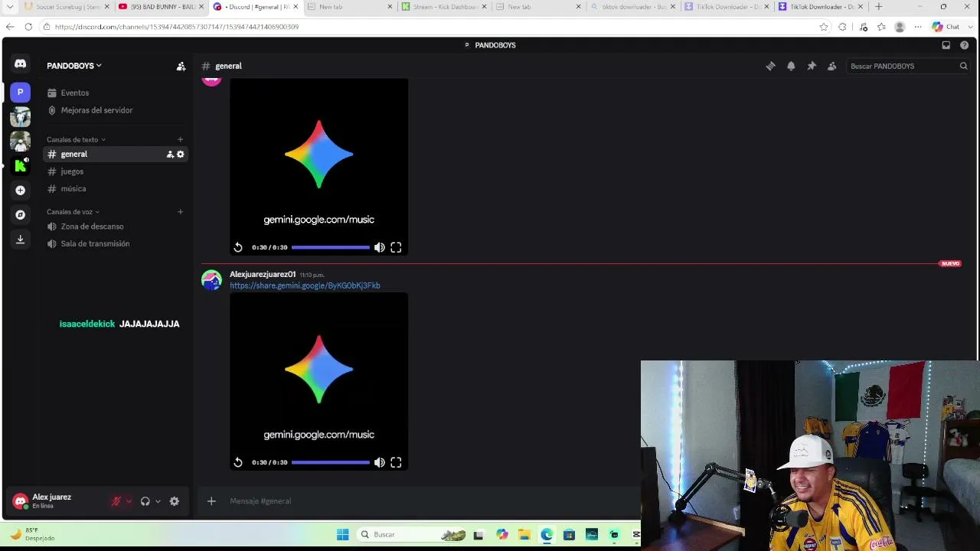
Task: Open headphone output options chevron
Action: pos(158,501)
